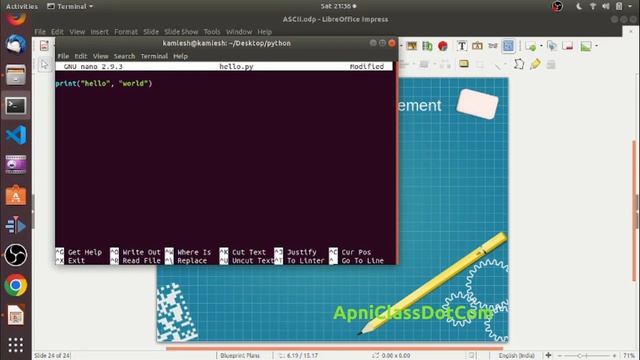Toggle the highlighted blue toolbar button in Impress

[x=508, y=46]
